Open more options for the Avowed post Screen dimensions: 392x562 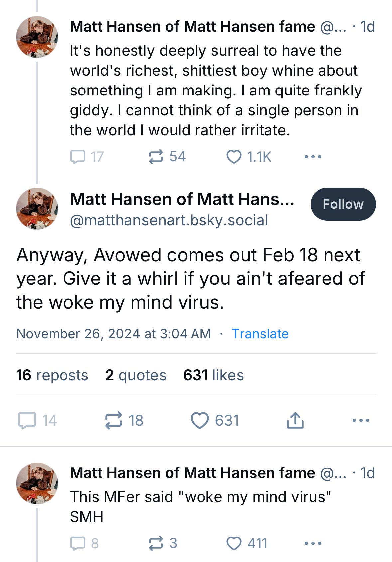(361, 420)
